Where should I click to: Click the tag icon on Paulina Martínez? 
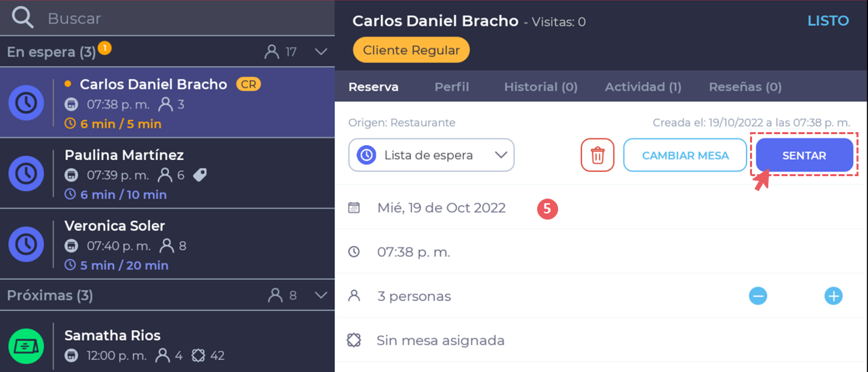[x=199, y=175]
